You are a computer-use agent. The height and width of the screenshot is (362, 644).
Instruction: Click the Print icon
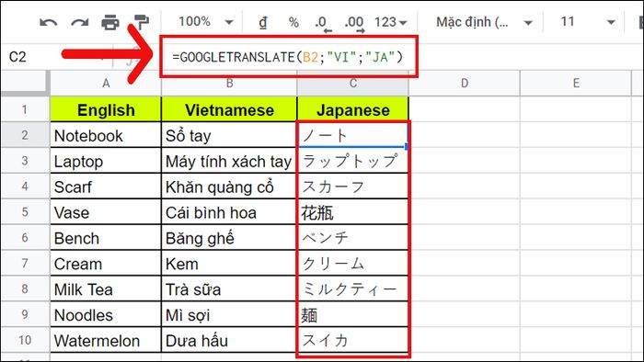click(x=110, y=22)
